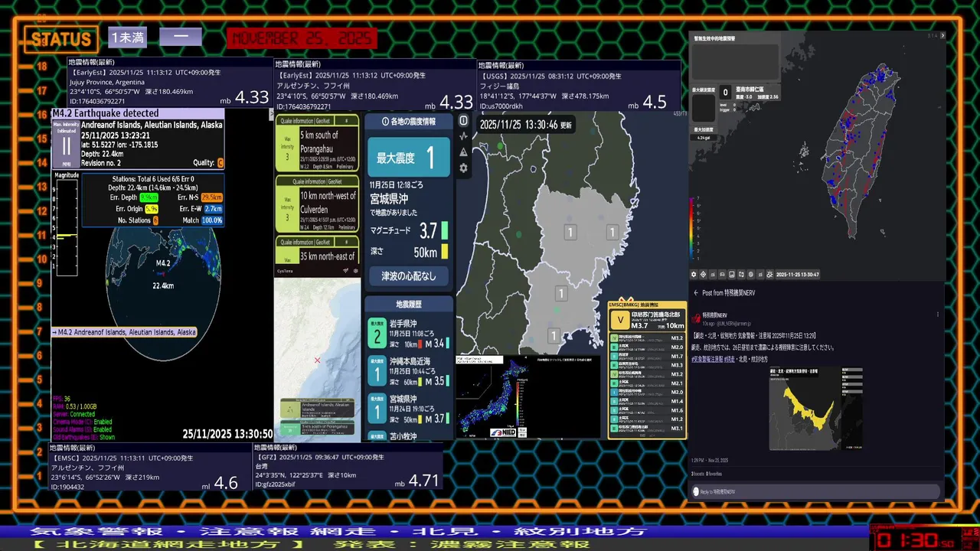Image resolution: width=980 pixels, height=551 pixels.
Task: Go back using the arrow in the NERV post header
Action: click(x=696, y=293)
